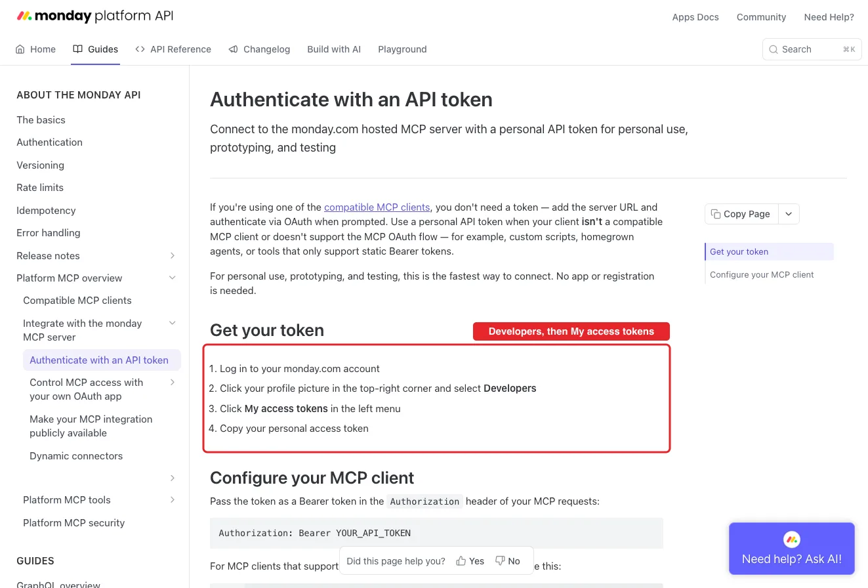This screenshot has width=868, height=588.
Task: Expand Control MCP access with OAuth app
Action: (173, 382)
